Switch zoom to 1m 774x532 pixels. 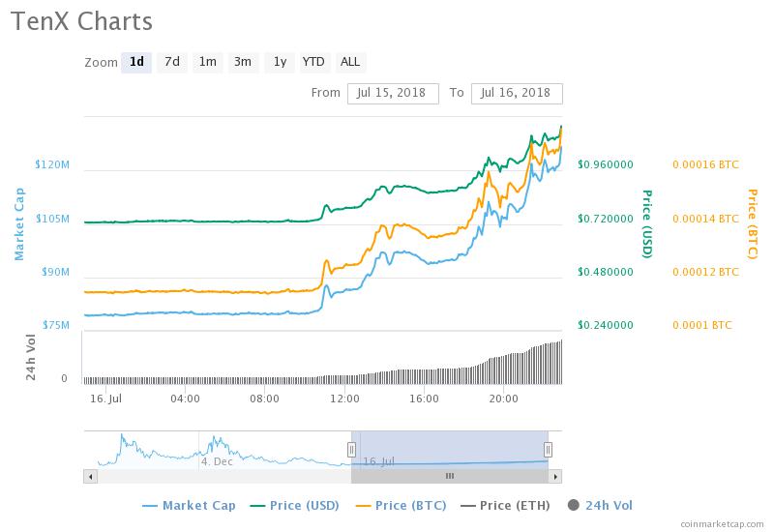point(207,62)
